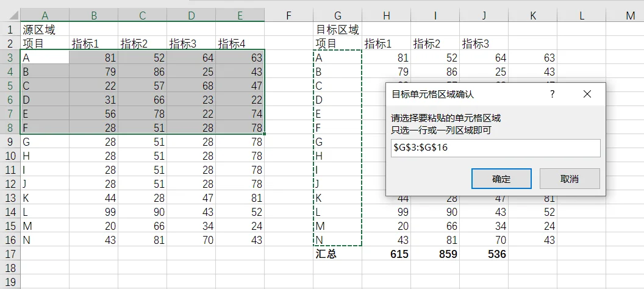Click cell A3 containing A in source
Screen dimensions: 644x289
pyautogui.click(x=45, y=57)
